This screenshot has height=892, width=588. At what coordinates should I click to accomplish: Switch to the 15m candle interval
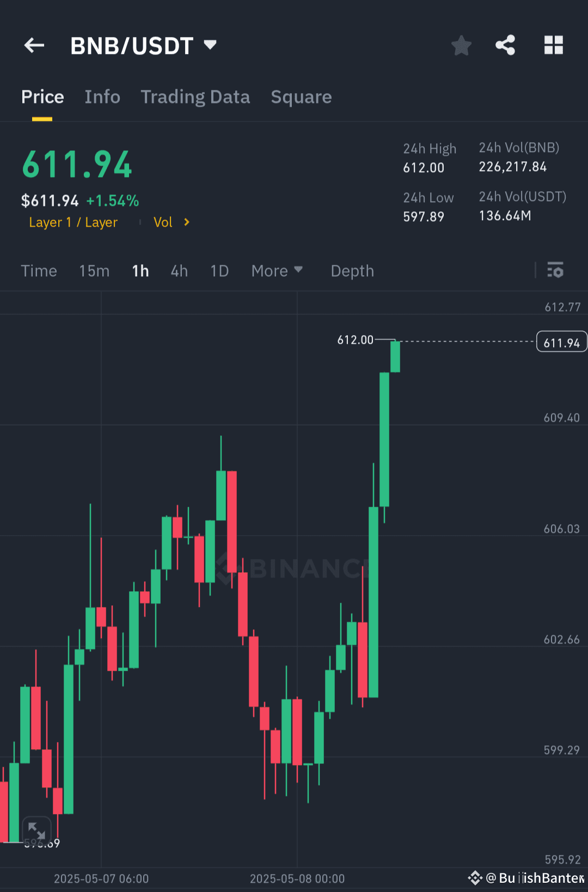94,271
